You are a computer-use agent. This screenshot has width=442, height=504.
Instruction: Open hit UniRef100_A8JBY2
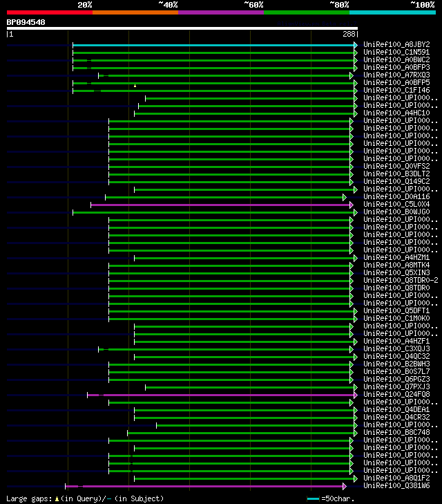(396, 44)
